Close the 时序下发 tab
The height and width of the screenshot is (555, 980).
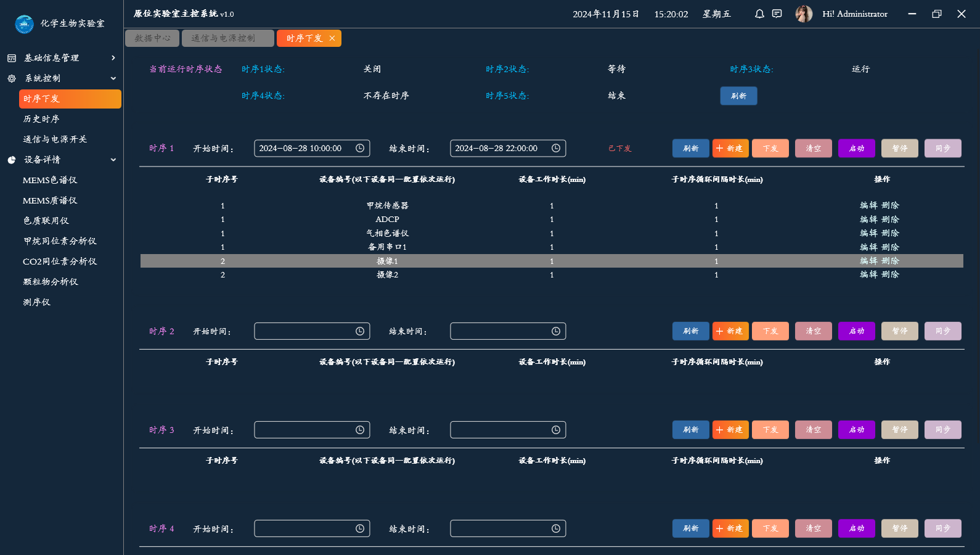[x=332, y=38]
